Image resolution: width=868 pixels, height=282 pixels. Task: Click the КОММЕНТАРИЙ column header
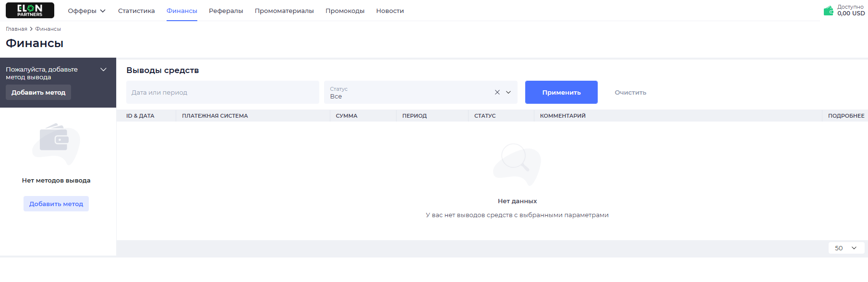(563, 116)
